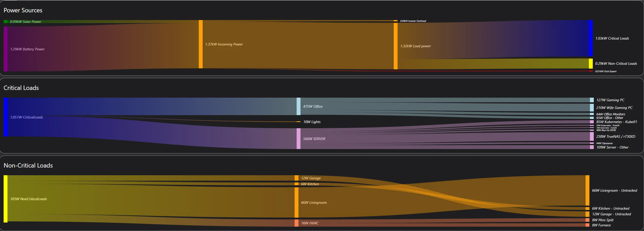Click the 16W HVAC label
Image resolution: width=644 pixels, height=231 pixels.
(x=310, y=223)
